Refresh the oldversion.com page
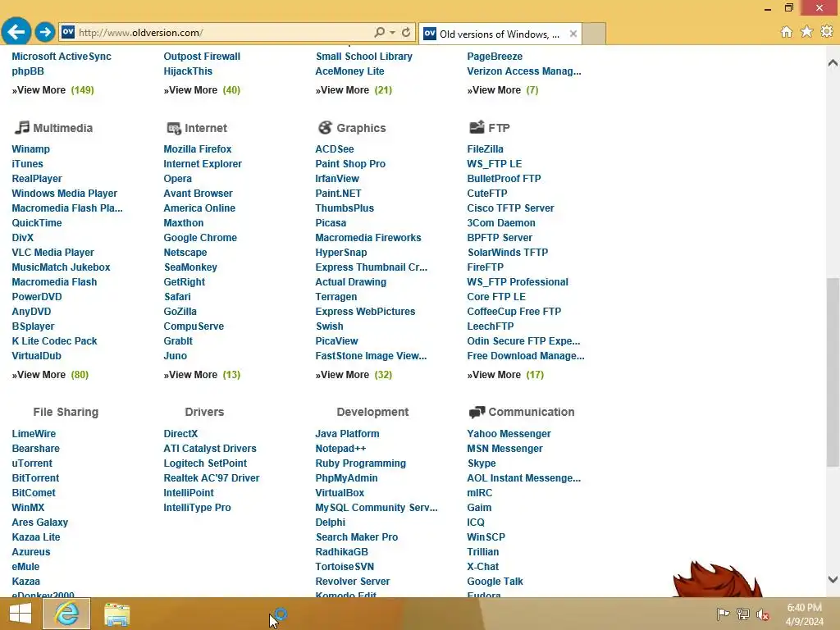 [x=406, y=32]
